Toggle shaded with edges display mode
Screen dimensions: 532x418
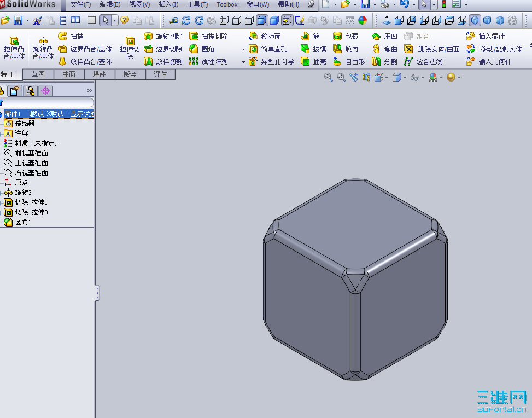click(261, 20)
